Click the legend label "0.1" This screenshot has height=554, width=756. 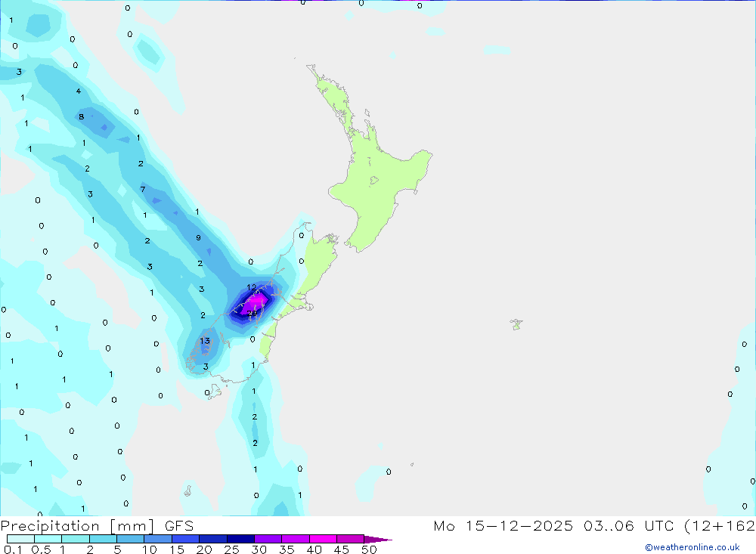pos(13,549)
